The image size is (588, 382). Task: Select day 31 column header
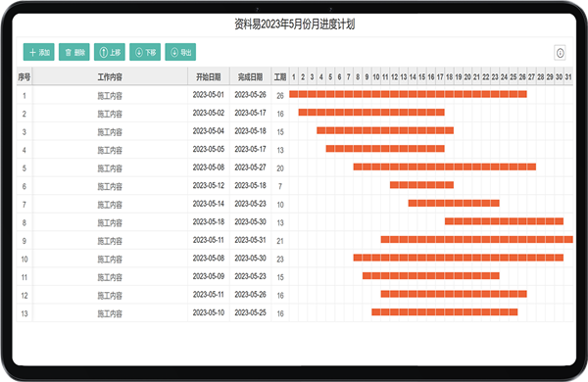pos(568,76)
